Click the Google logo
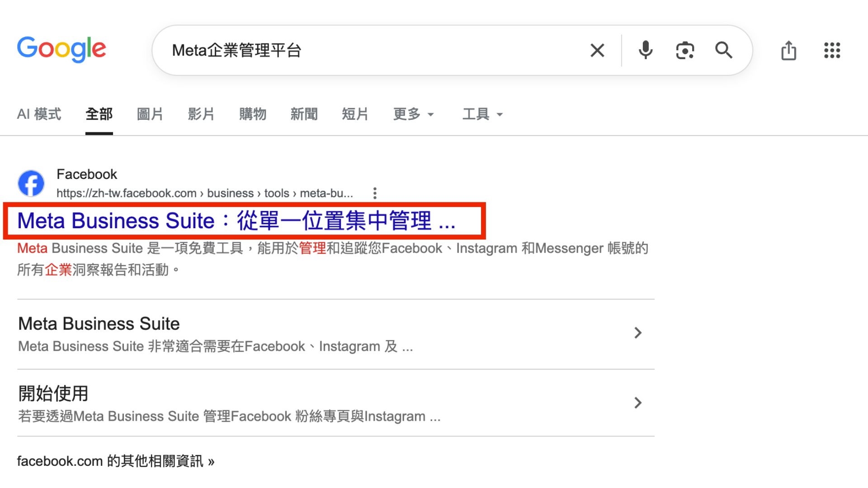Viewport: 868px width, 488px height. click(x=61, y=49)
